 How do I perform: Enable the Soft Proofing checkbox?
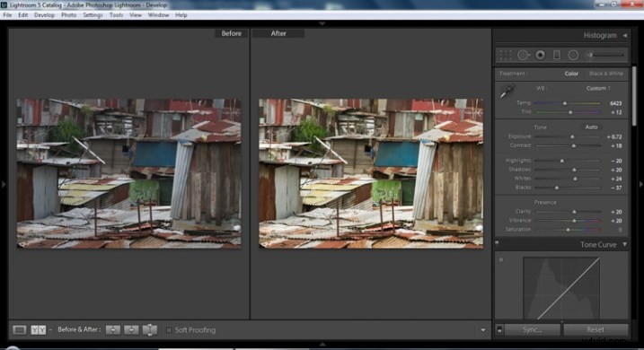click(x=169, y=330)
